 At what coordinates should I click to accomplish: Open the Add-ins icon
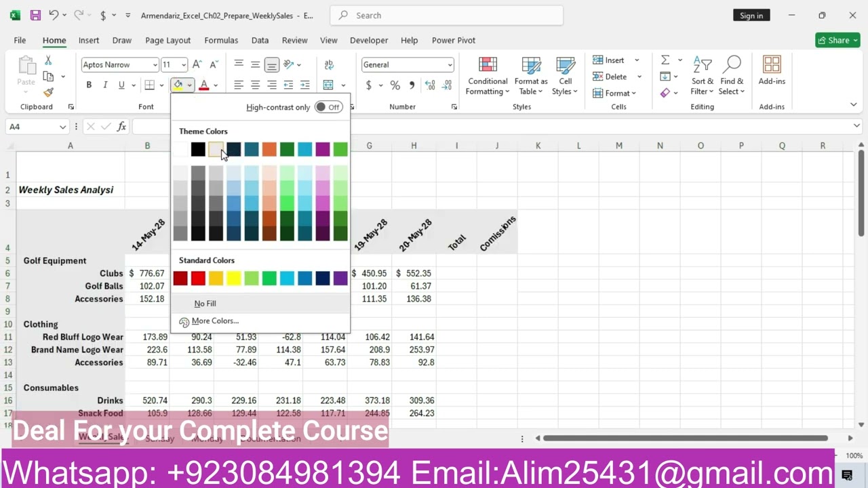click(x=772, y=70)
